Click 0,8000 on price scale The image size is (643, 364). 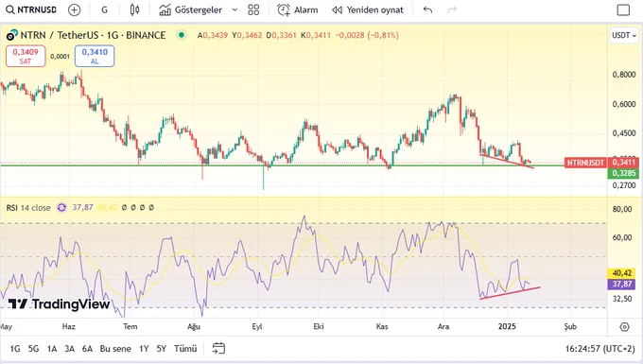pos(624,75)
